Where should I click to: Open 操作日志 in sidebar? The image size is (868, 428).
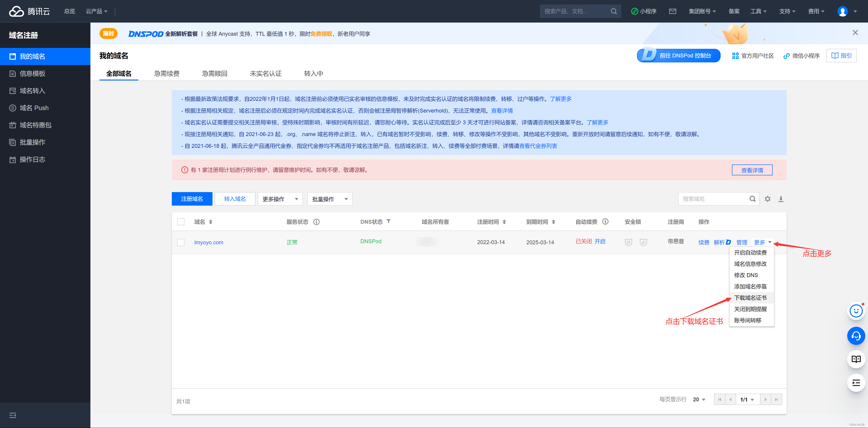pos(45,159)
